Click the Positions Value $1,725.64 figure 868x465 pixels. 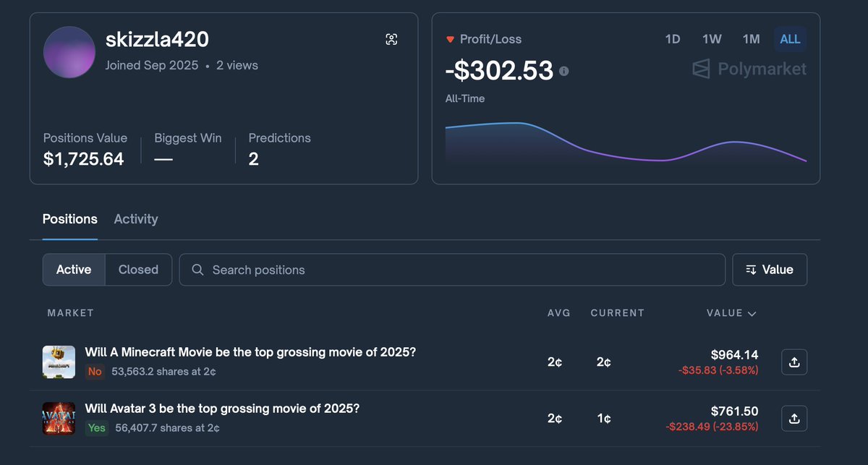point(84,158)
